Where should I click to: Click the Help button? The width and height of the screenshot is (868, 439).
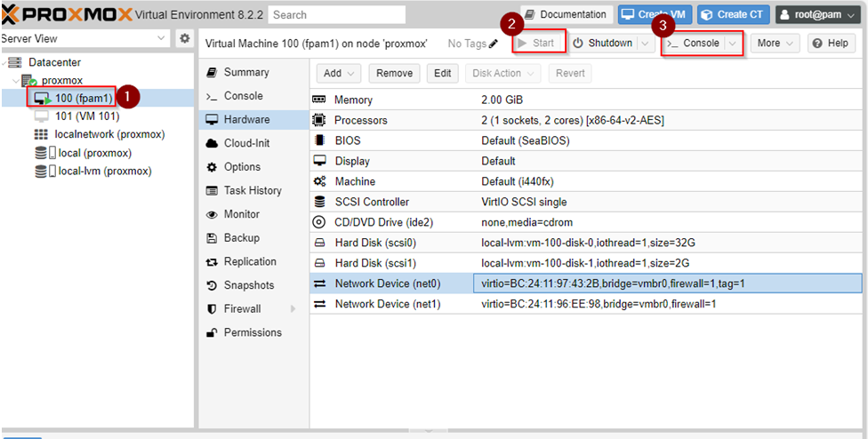pyautogui.click(x=832, y=44)
